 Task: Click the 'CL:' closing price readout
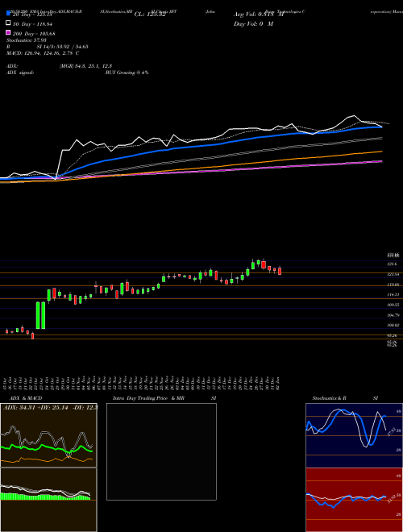tap(150, 15)
